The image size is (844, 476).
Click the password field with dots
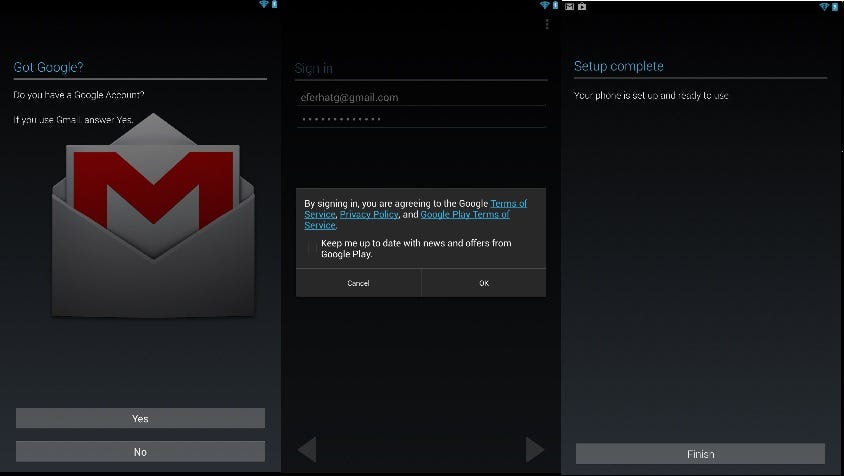click(x=421, y=118)
